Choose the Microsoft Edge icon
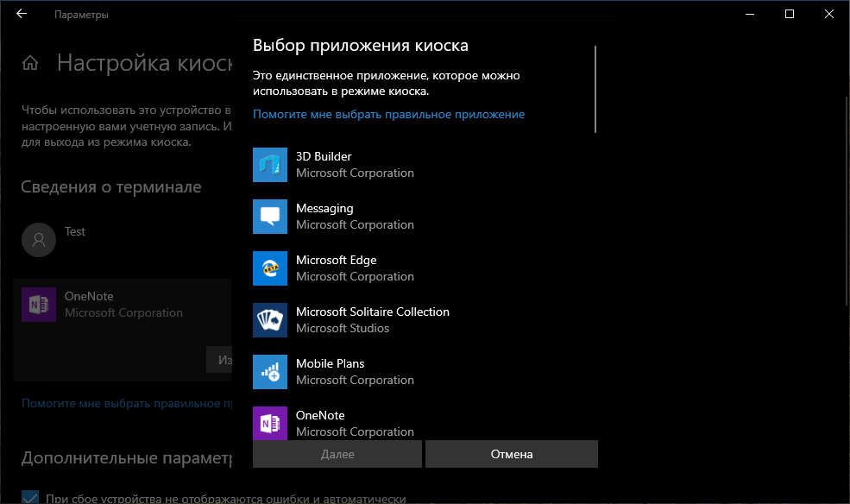The height and width of the screenshot is (504, 850). (x=268, y=268)
